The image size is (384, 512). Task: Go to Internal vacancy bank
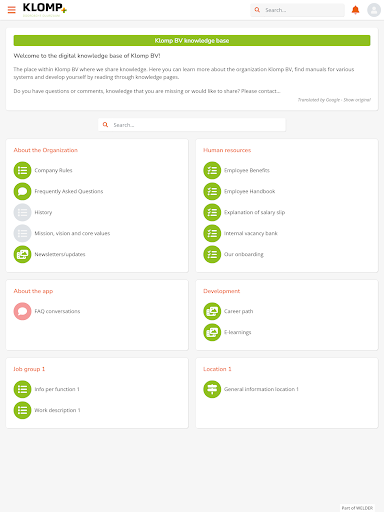250,233
